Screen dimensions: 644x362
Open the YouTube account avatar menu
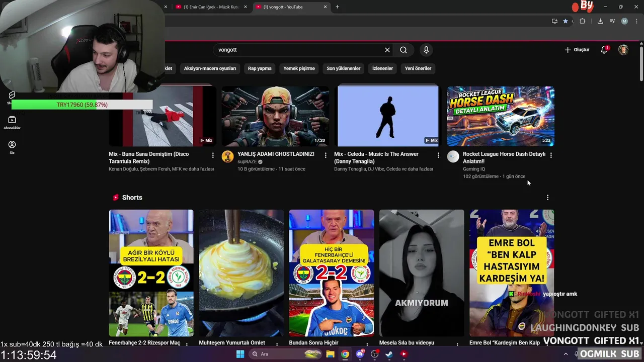[623, 50]
